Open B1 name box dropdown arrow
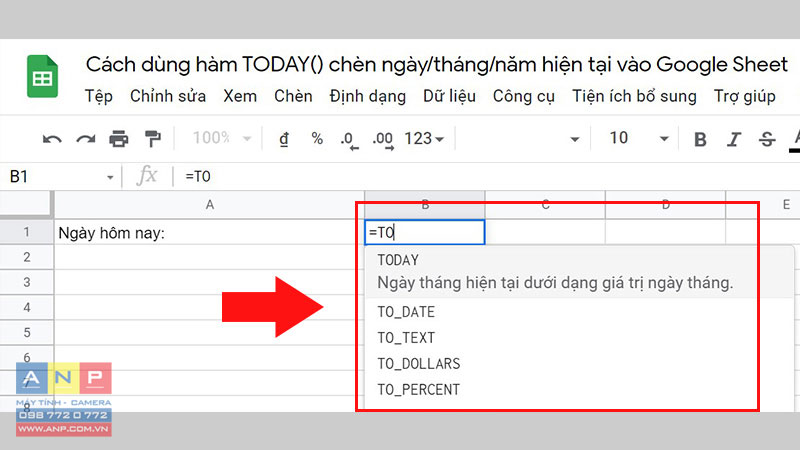Screen dimensions: 800x450 coord(110,178)
